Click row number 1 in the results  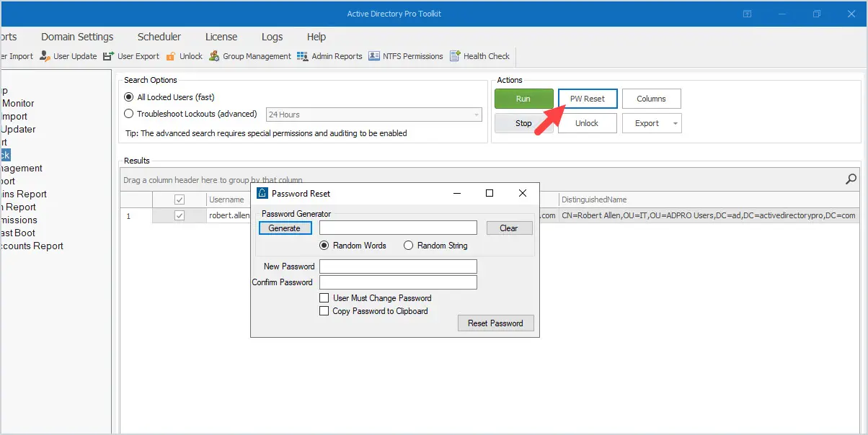click(136, 215)
